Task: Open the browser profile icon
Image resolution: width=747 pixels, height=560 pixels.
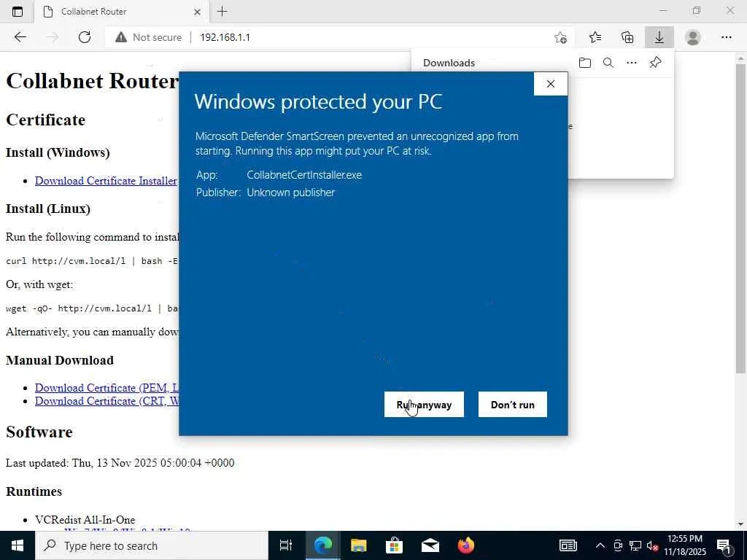Action: click(x=693, y=37)
